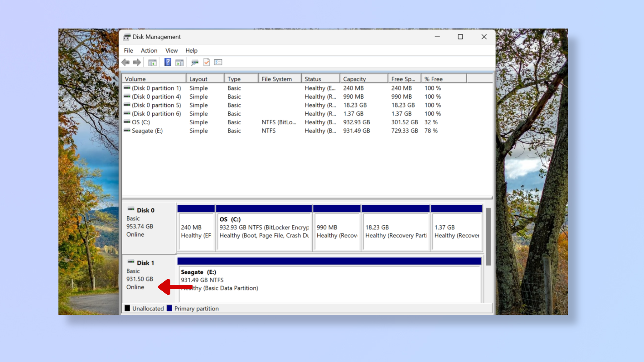Click the back navigation arrow icon
The image size is (644, 362).
click(126, 62)
